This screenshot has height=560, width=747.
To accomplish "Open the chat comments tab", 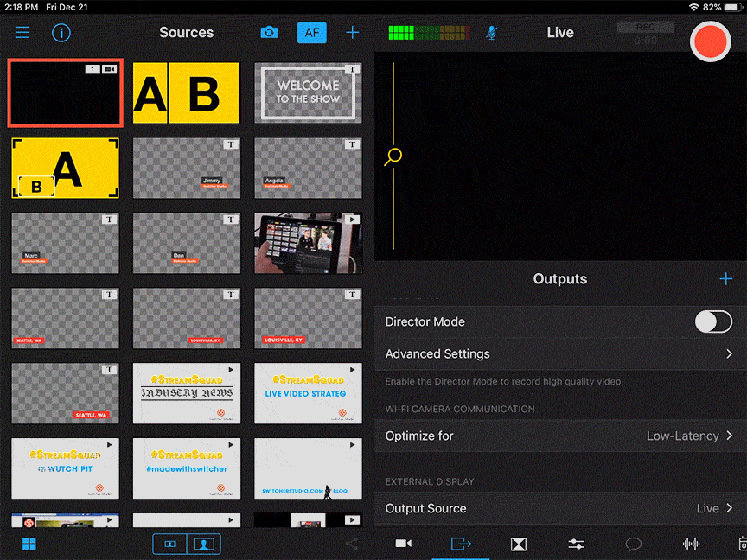I will tap(634, 544).
